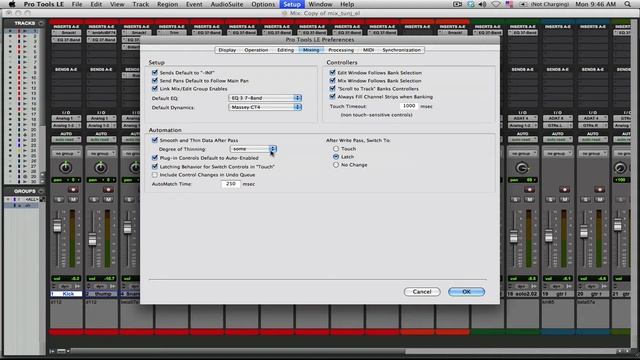The width and height of the screenshot is (640, 360).
Task: Open Spotlight search in menu bar
Action: (627, 4)
